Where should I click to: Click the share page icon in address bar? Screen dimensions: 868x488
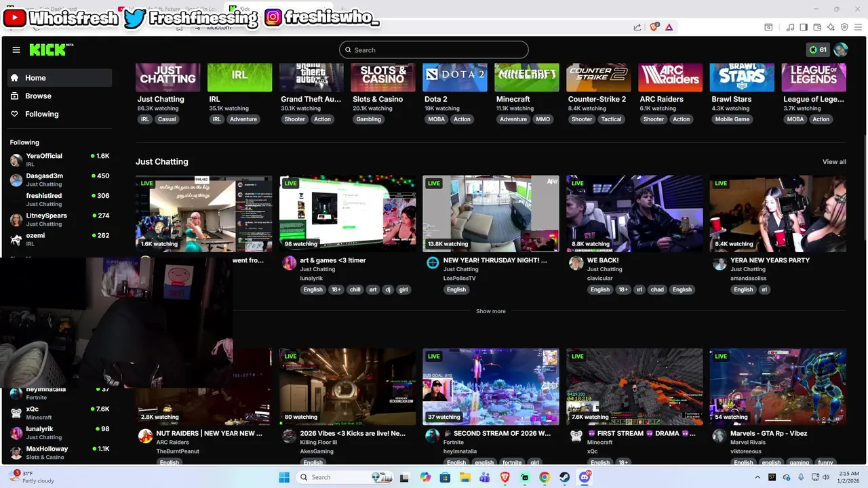point(637,27)
